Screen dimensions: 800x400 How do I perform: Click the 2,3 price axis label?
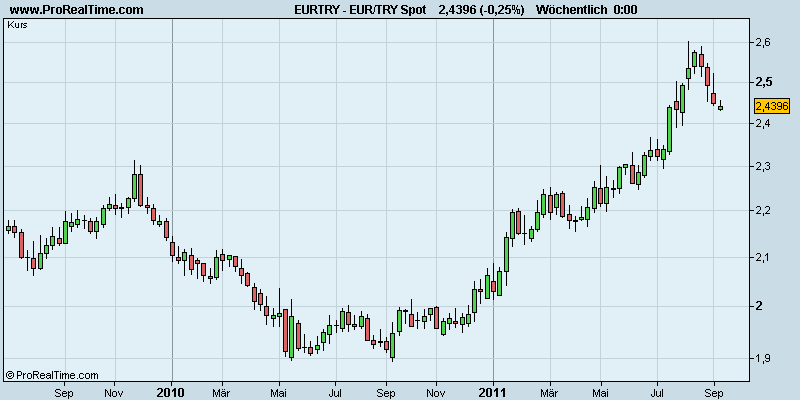pyautogui.click(x=762, y=166)
